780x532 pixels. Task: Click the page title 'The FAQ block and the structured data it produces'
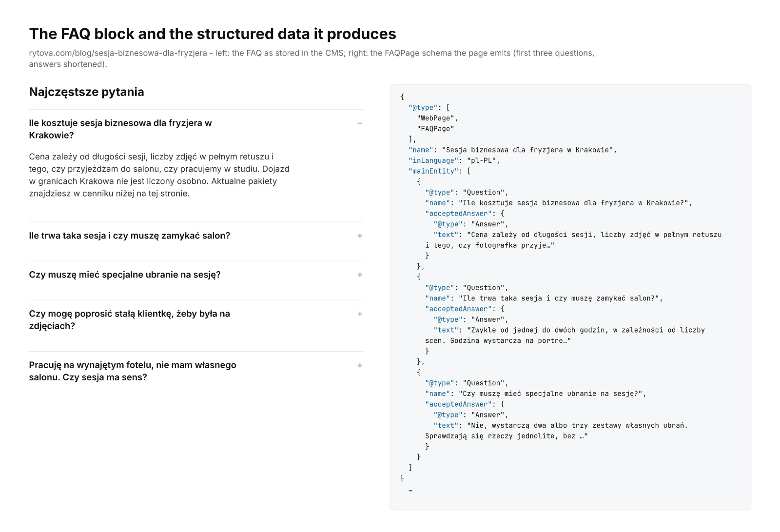click(213, 34)
